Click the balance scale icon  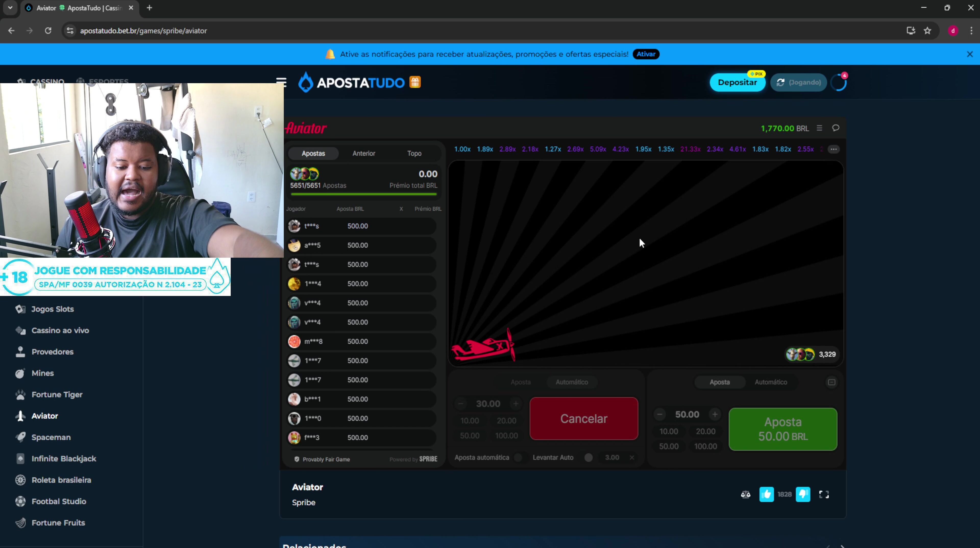coord(745,494)
